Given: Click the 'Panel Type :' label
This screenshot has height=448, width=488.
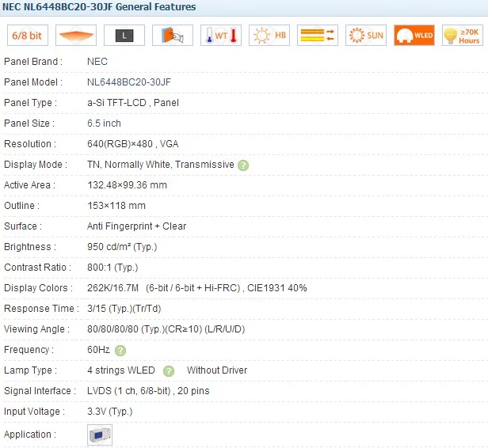Looking at the screenshot, I should [x=30, y=103].
